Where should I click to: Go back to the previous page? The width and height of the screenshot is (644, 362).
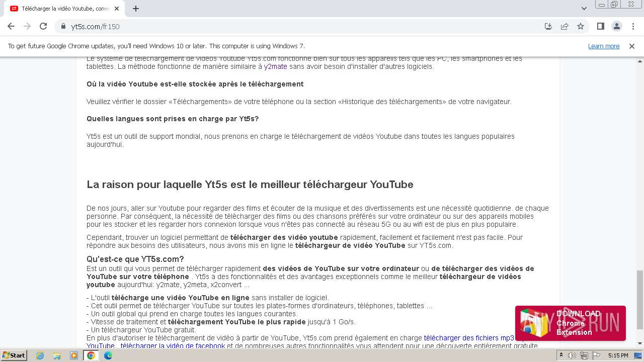click(11, 26)
